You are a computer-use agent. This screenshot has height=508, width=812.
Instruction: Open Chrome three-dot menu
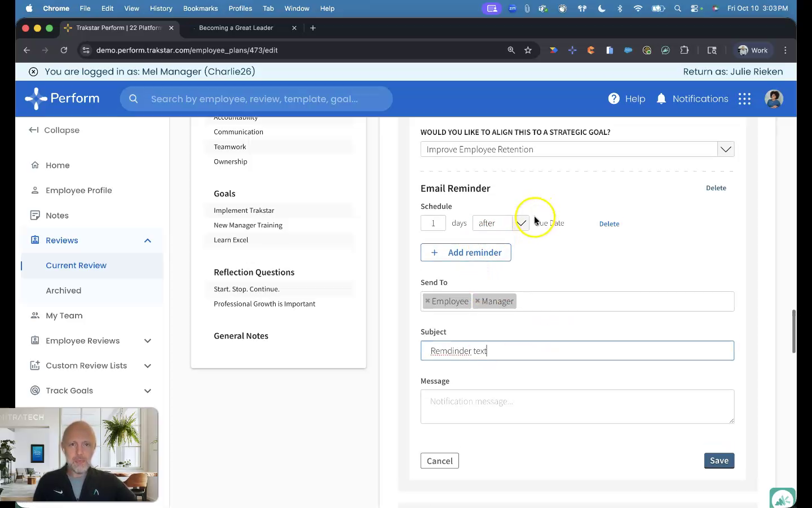click(785, 50)
